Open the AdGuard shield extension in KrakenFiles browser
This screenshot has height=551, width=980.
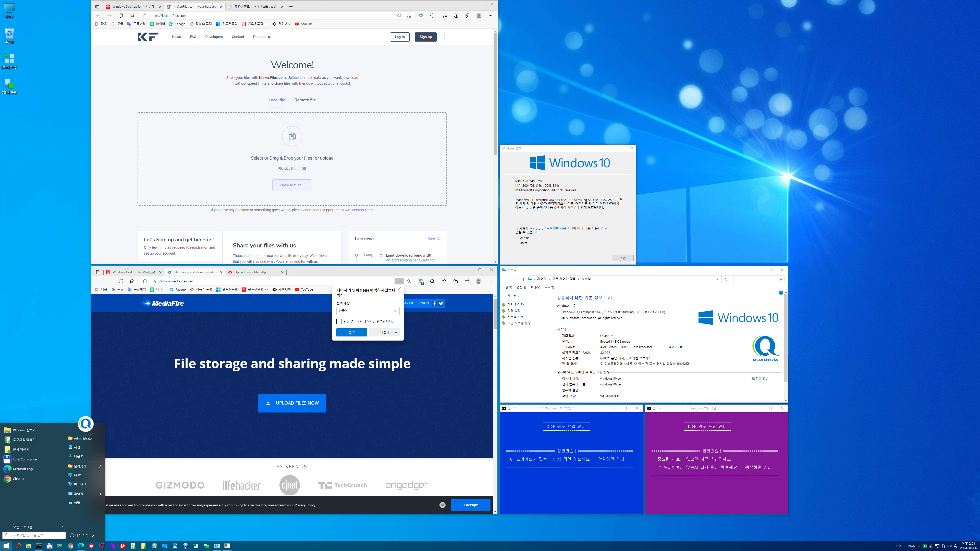pos(421,16)
